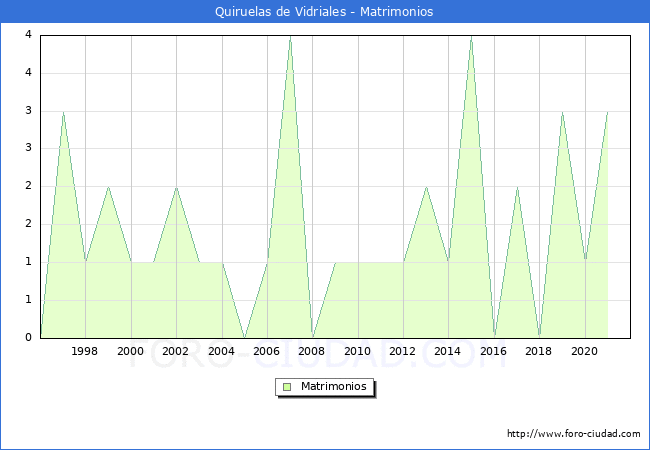650x450 pixels.
Task: Click the 2012 x-axis label
Action: [x=403, y=351]
